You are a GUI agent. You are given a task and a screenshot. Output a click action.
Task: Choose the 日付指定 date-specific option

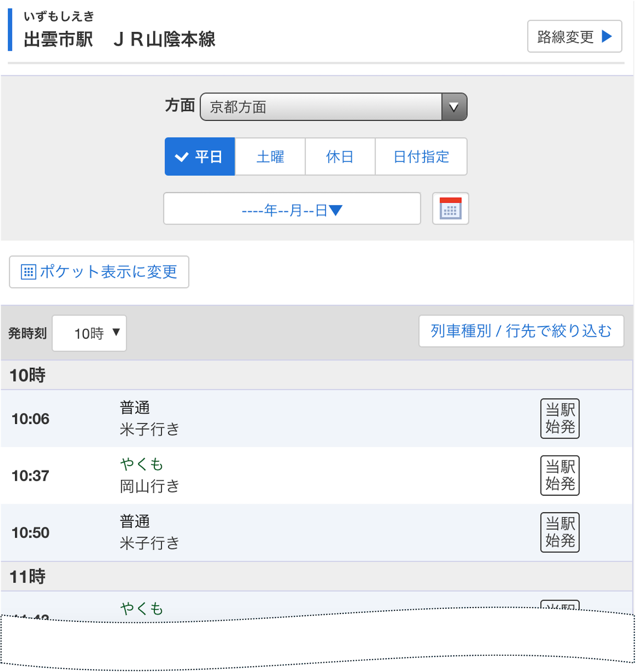[421, 157]
